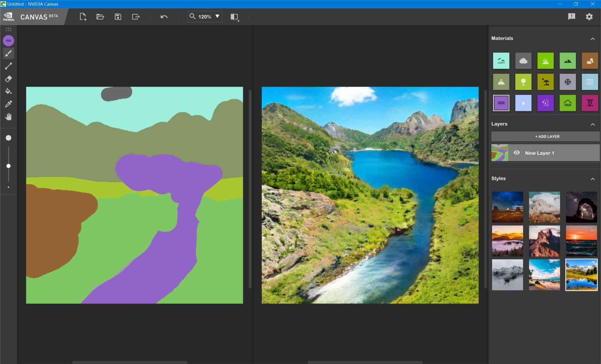Select the Line tool in toolbar
Screen dimensions: 601x364
pyautogui.click(x=8, y=66)
